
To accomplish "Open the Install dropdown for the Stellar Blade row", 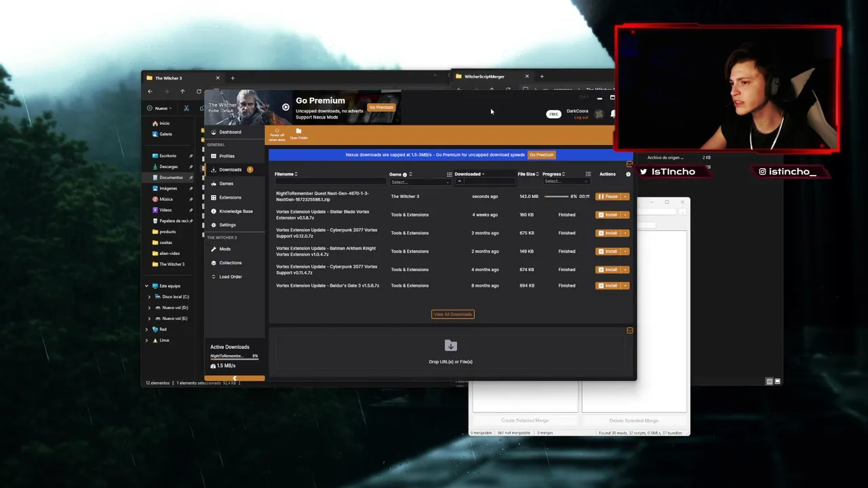I will coord(625,215).
